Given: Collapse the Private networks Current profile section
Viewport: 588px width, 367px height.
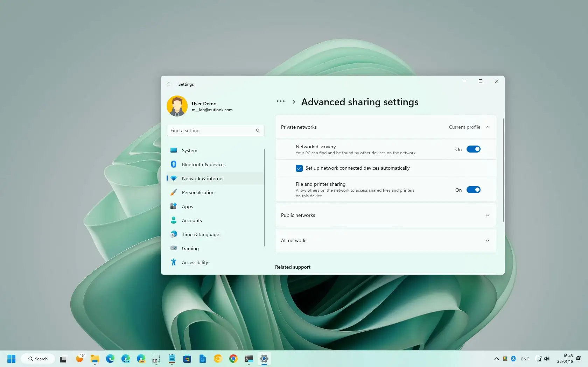Looking at the screenshot, I should point(488,127).
